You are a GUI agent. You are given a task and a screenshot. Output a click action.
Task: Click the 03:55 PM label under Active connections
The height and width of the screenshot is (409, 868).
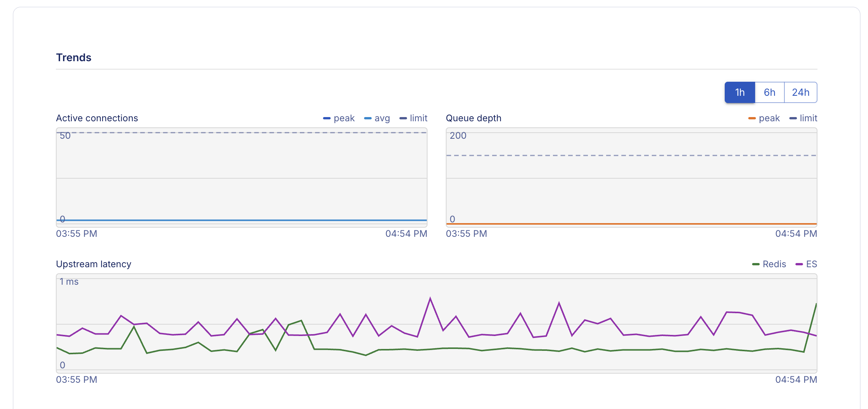[77, 234]
